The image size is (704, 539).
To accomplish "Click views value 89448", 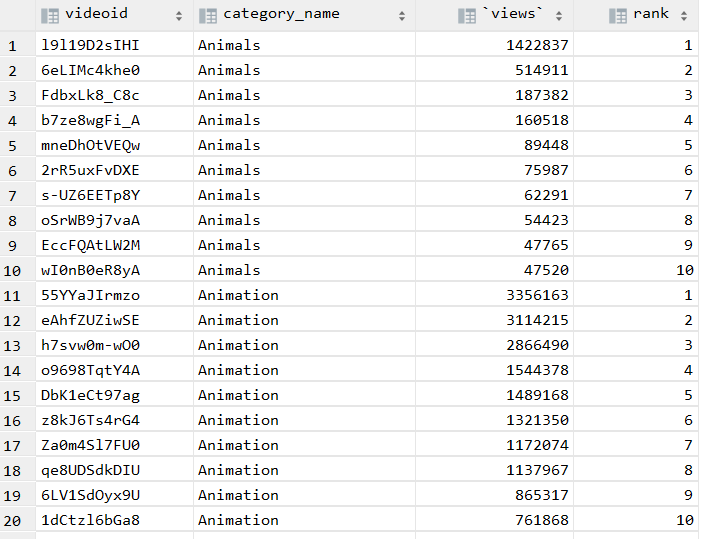I will 546,145.
